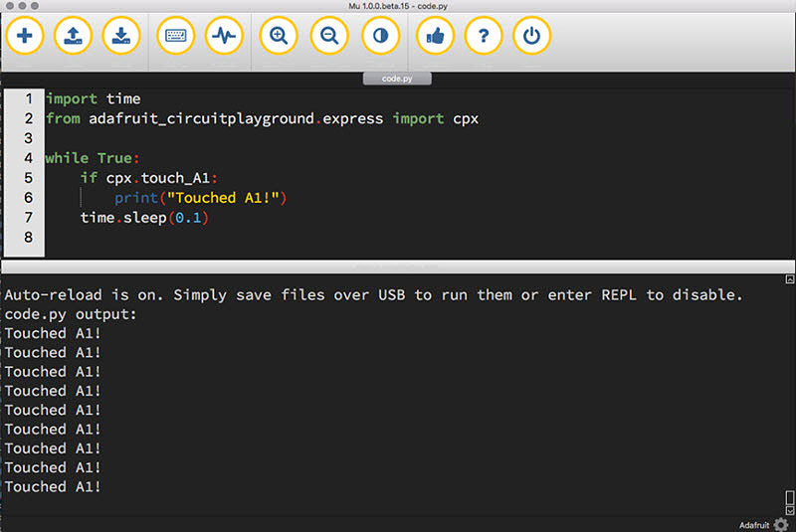
Task: Zoom out with the magnifier minus icon
Action: 328,36
